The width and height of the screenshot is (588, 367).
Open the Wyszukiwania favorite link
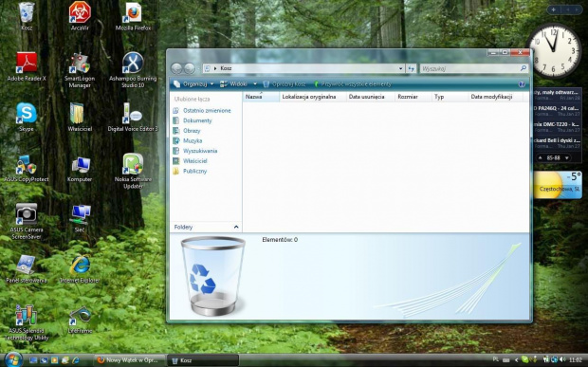pyautogui.click(x=195, y=151)
